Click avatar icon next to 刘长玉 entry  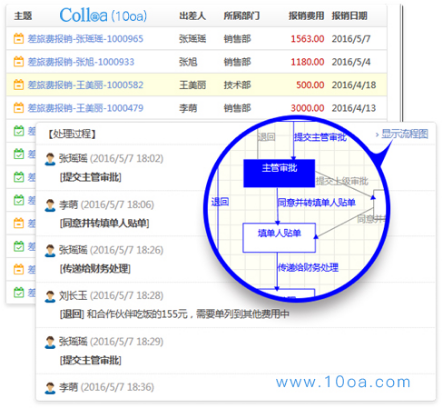tap(50, 296)
